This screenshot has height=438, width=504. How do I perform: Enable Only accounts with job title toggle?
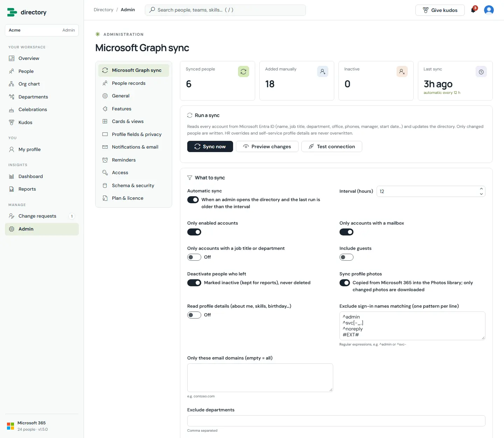tap(194, 257)
